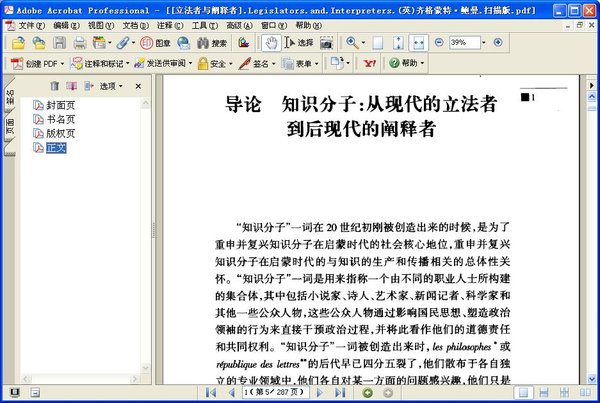Jump to the 书名页 bookmark
The image size is (600, 403).
click(x=60, y=119)
